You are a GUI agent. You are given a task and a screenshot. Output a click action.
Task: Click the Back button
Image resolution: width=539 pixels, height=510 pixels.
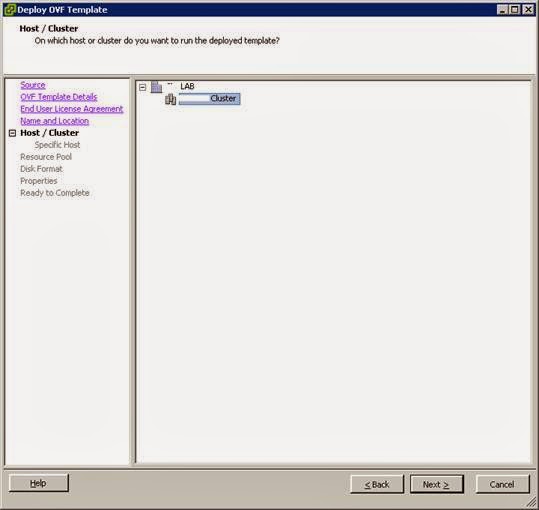377,484
